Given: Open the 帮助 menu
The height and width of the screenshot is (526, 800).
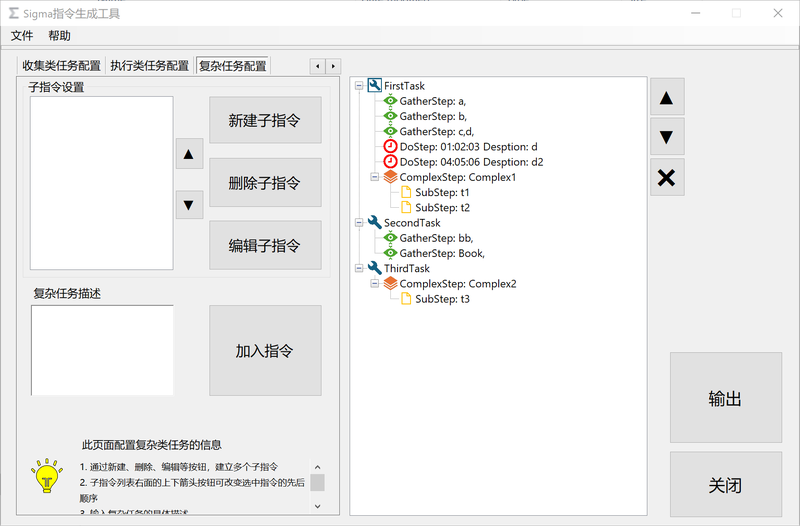Looking at the screenshot, I should click(59, 36).
